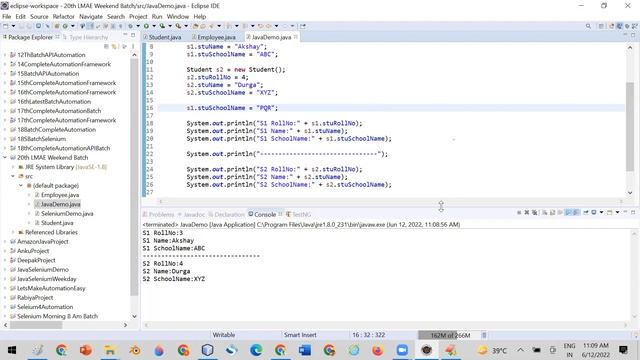640x360 pixels.
Task: Click Link with Editor icon in Package Explorer
Action: 114,46
